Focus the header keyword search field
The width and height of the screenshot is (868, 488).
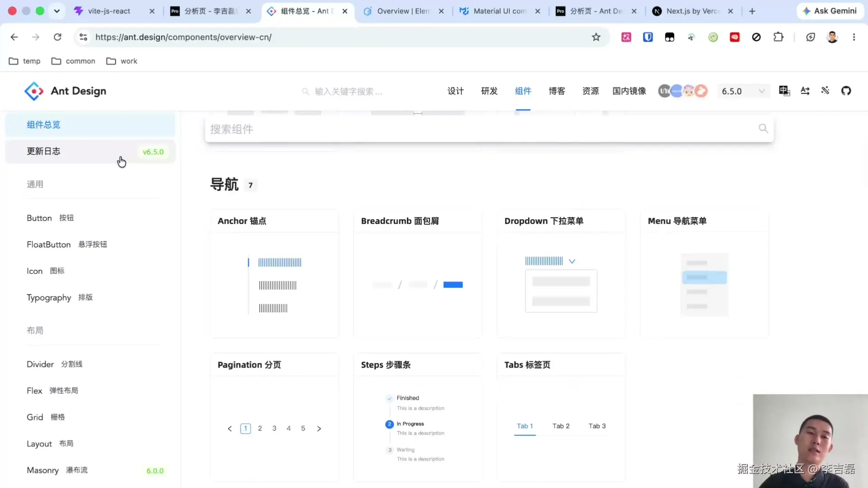[x=348, y=92]
